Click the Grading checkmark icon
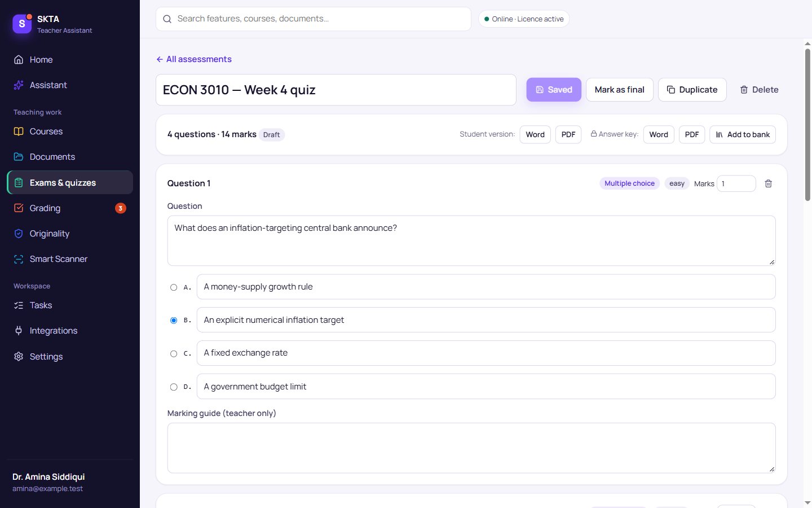Screen dimensions: 812x508 click(x=19, y=208)
